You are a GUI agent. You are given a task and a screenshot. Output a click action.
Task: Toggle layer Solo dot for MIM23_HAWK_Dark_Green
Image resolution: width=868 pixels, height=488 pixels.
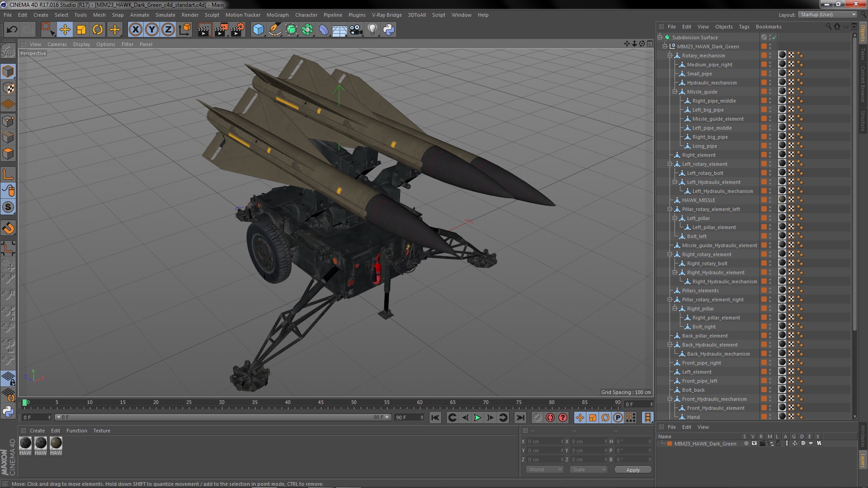[x=746, y=443]
